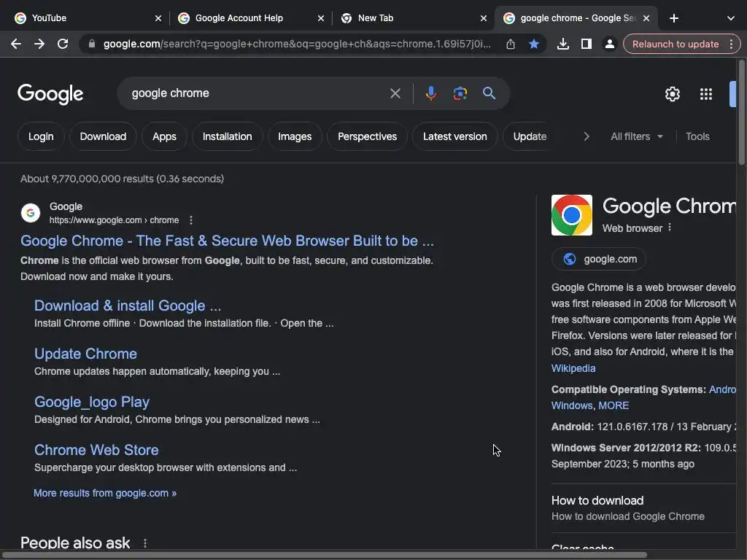Viewport: 747px width, 560px height.
Task: Open three-dot menu next to People also ask
Action: click(145, 542)
